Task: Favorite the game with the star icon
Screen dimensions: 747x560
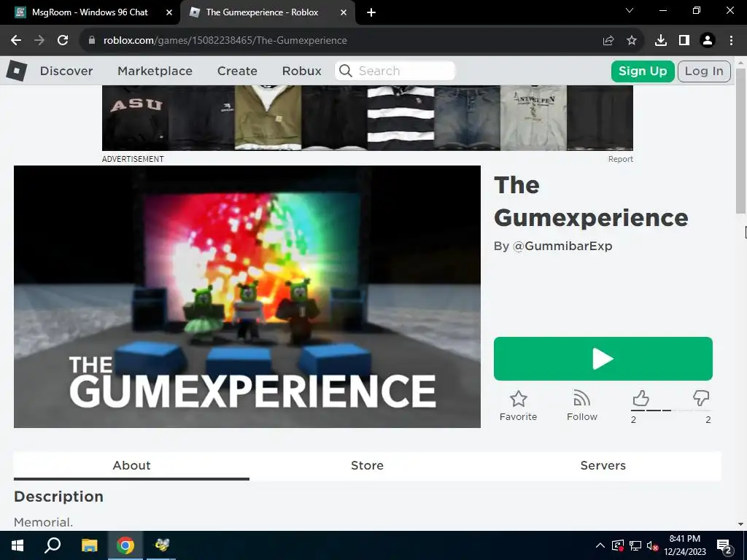Action: tap(519, 406)
